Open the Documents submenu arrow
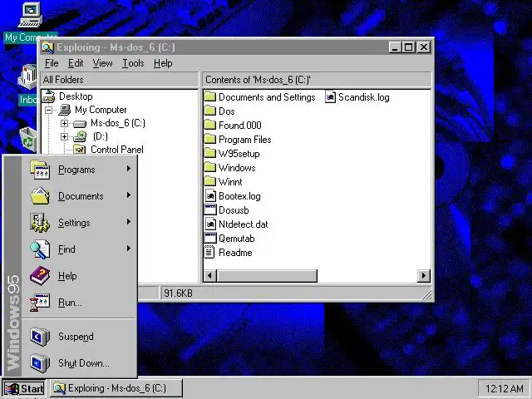Screen dimensions: 532x399 (129, 195)
